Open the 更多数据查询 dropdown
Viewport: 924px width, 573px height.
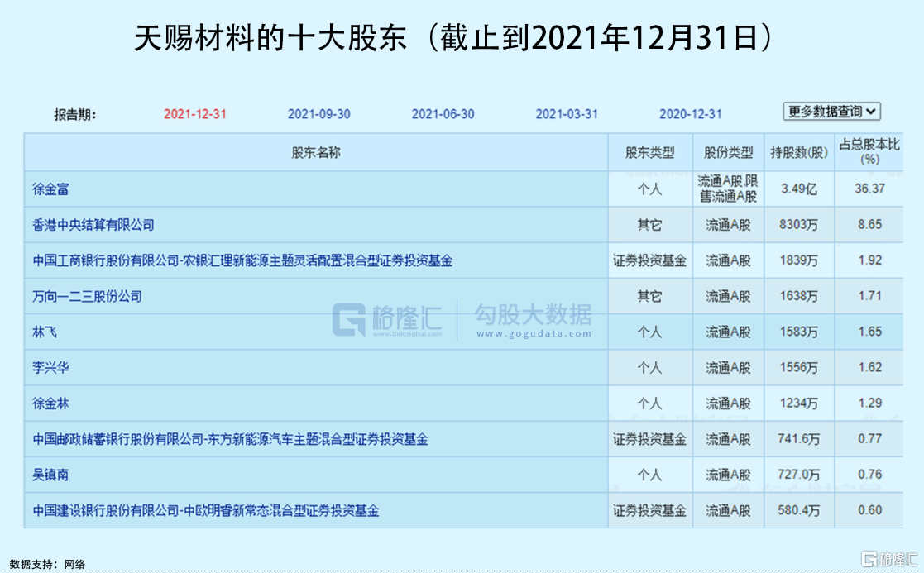831,112
